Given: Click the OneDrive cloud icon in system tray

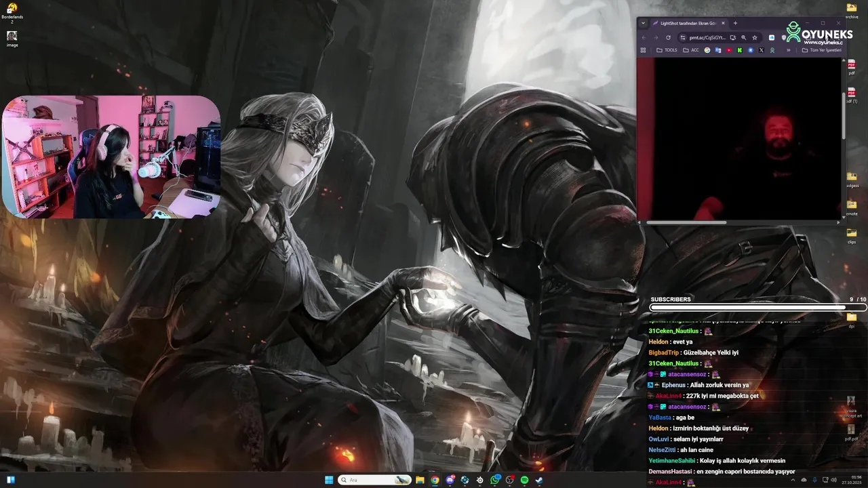Looking at the screenshot, I should [x=804, y=480].
